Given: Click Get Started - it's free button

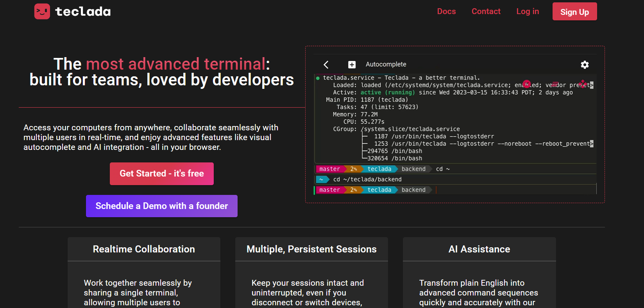Looking at the screenshot, I should click(161, 174).
